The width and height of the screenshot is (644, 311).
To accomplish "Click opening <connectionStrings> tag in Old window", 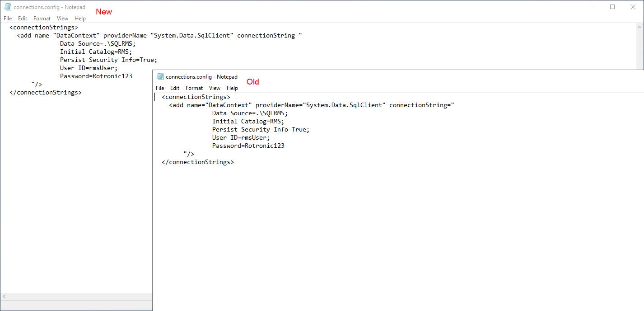I will 196,97.
